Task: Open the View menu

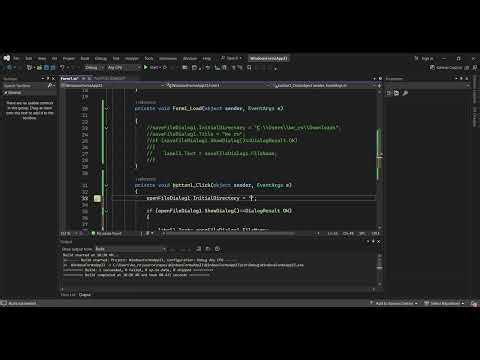Action: 42,58
